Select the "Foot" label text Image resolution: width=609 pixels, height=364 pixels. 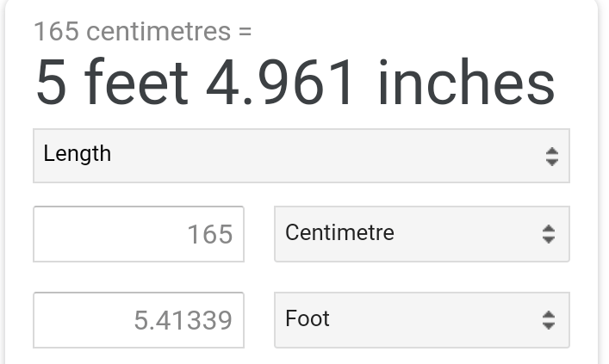(x=308, y=319)
